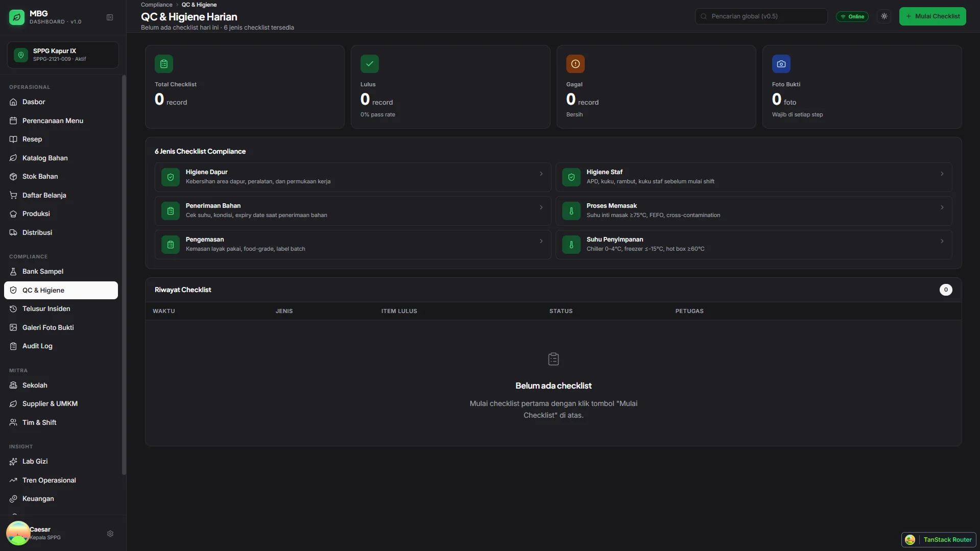Click the Bank Sampel flask icon
The image size is (980, 551).
(13, 272)
